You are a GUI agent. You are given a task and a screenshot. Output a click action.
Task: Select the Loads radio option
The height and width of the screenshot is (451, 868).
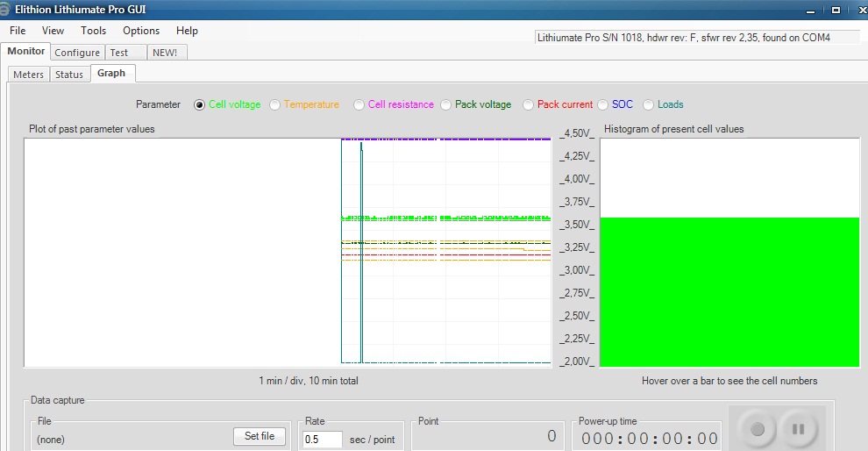pyautogui.click(x=648, y=104)
